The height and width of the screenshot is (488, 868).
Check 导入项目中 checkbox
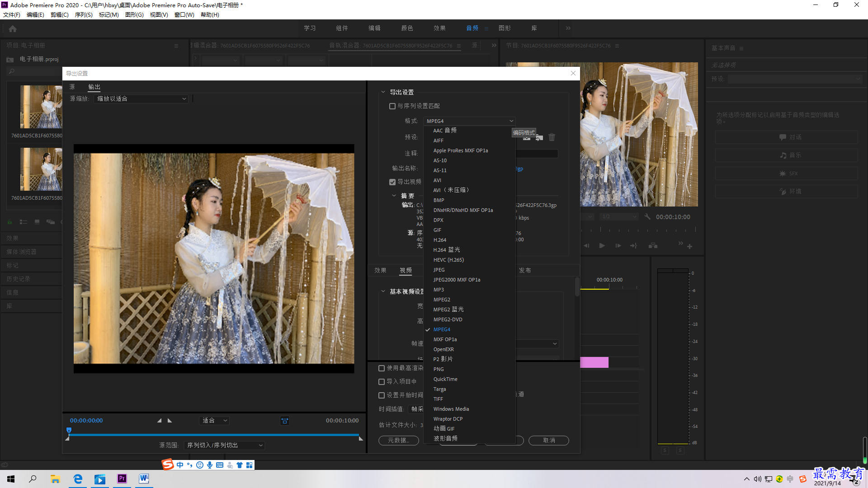coord(382,382)
